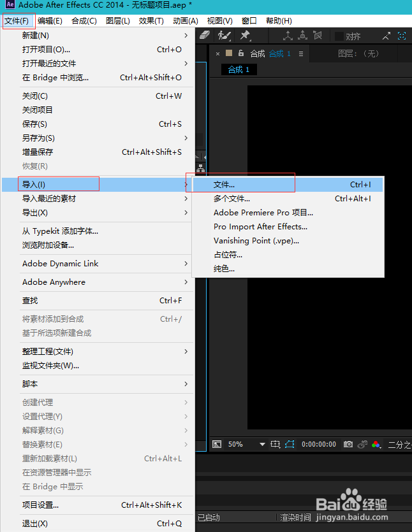Viewport: 412px width, 532px height.
Task: Open the 合成(C) menu
Action: click(x=84, y=21)
